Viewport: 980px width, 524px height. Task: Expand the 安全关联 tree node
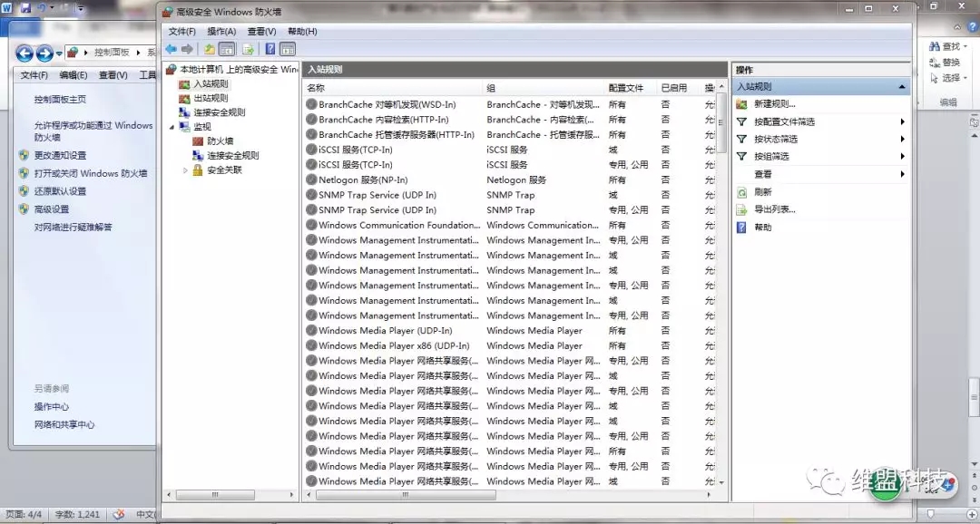click(x=185, y=170)
